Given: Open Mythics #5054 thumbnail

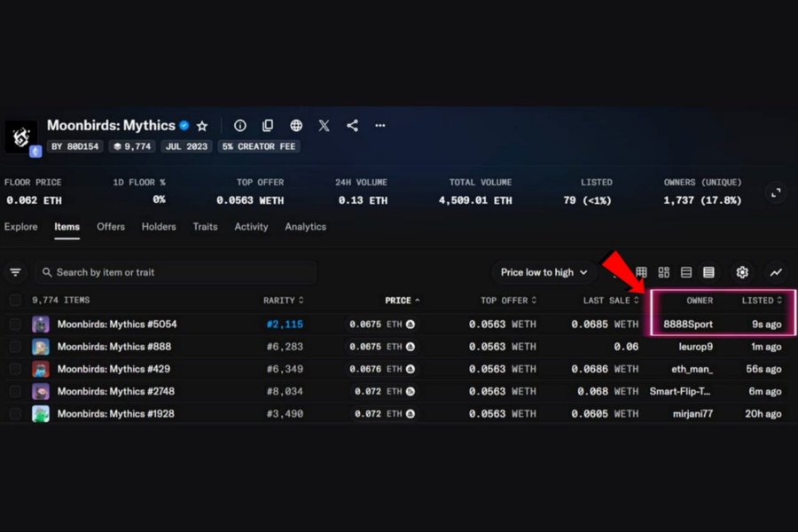Looking at the screenshot, I should point(41,325).
